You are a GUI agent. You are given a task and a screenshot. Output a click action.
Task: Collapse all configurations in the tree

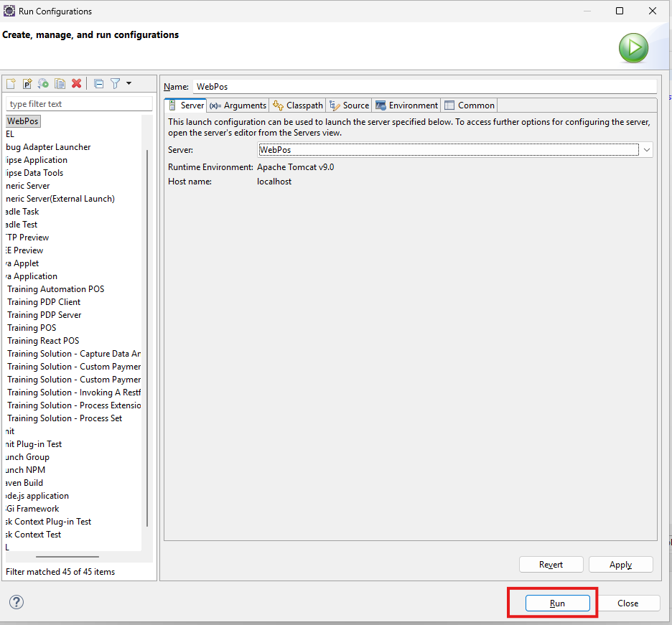99,84
